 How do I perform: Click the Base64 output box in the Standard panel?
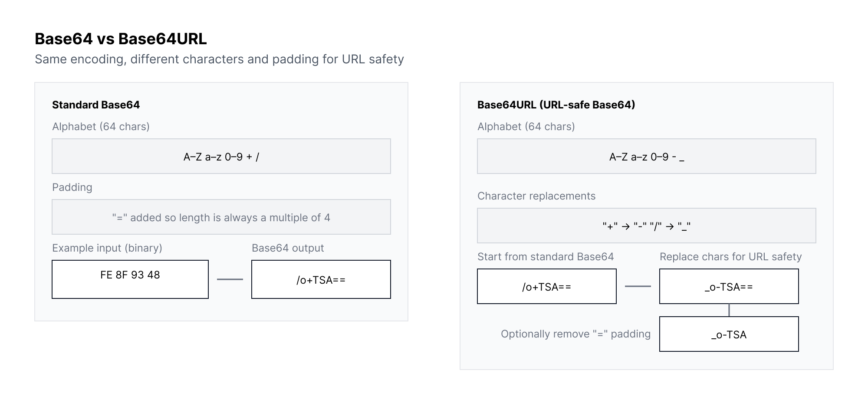tap(321, 280)
